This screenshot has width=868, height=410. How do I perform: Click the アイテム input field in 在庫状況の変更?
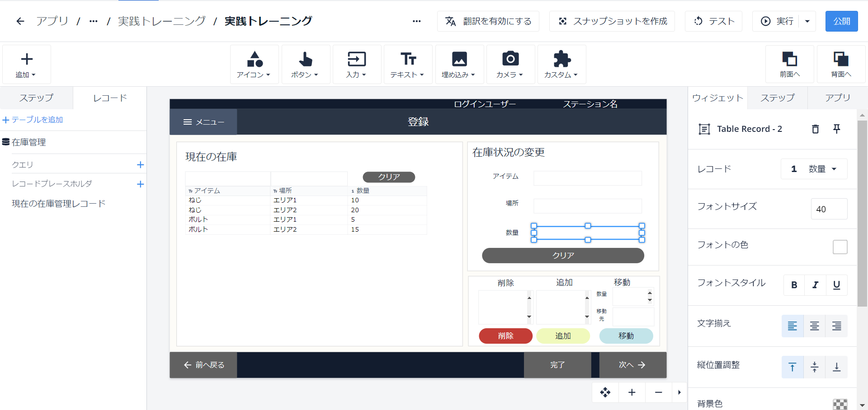point(588,178)
